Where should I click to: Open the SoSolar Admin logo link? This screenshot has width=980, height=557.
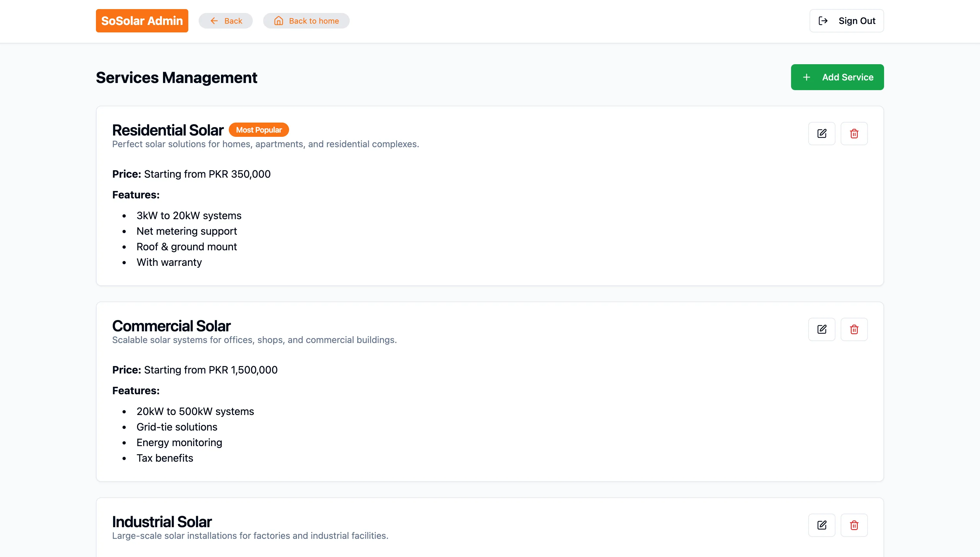(142, 21)
